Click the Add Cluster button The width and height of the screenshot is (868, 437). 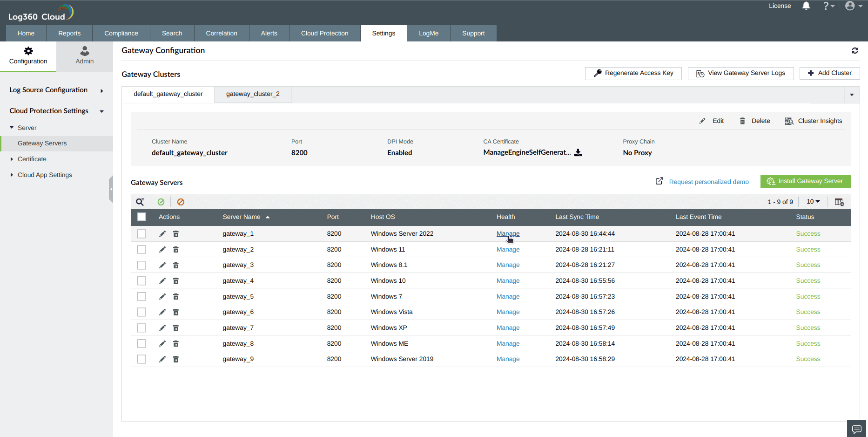click(829, 73)
